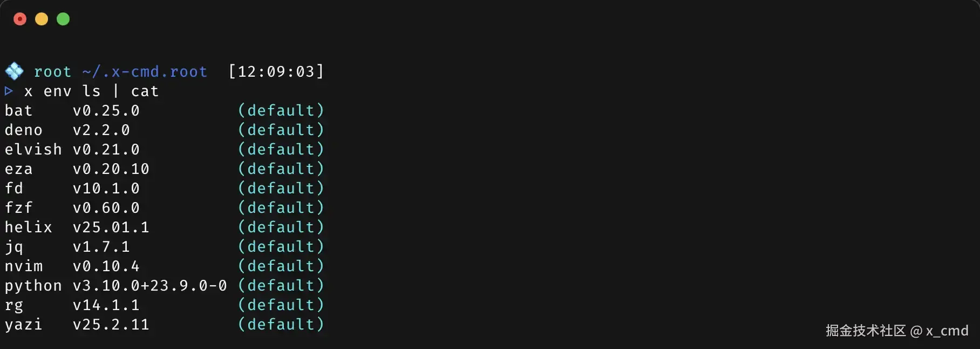Click the path ~/.x-cmd.root in the prompt
Viewport: 980px width, 349px height.
click(x=144, y=71)
